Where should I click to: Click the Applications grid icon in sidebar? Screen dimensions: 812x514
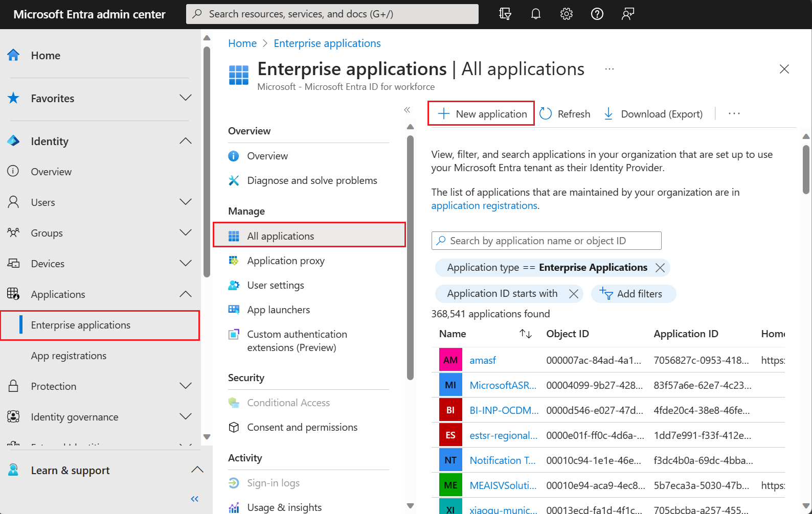[13, 294]
